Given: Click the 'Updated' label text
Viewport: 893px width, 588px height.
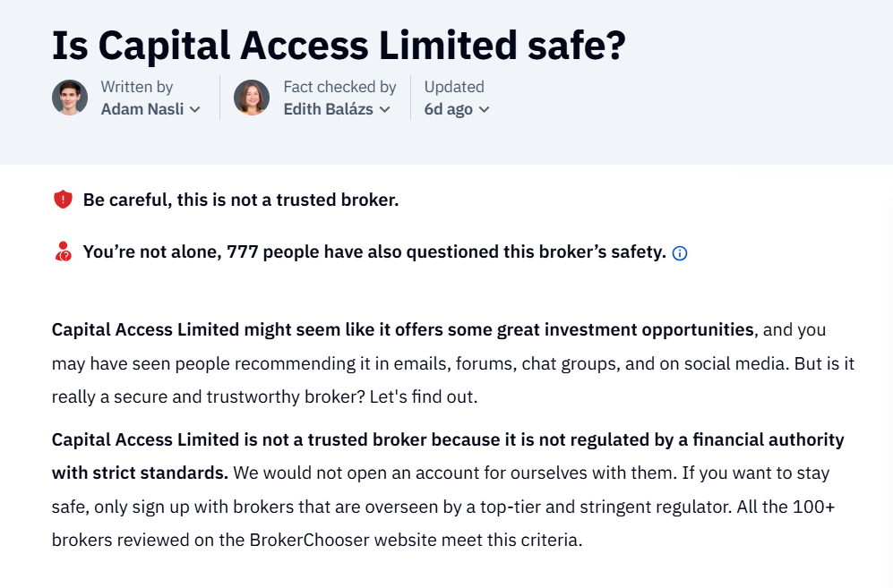Looking at the screenshot, I should (454, 87).
